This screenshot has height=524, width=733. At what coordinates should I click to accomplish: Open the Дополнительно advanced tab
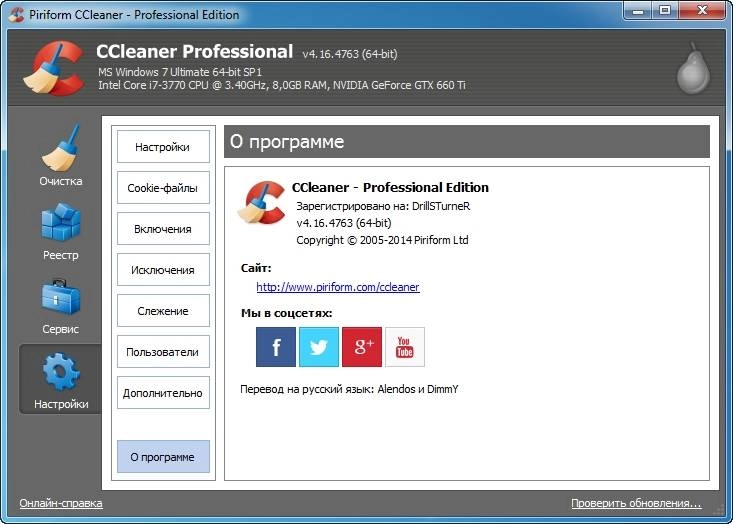[x=163, y=393]
